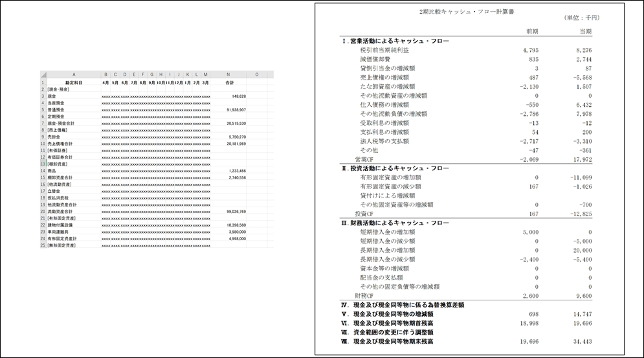
Task: Click the 減価償却費 line item
Action: tap(375, 59)
